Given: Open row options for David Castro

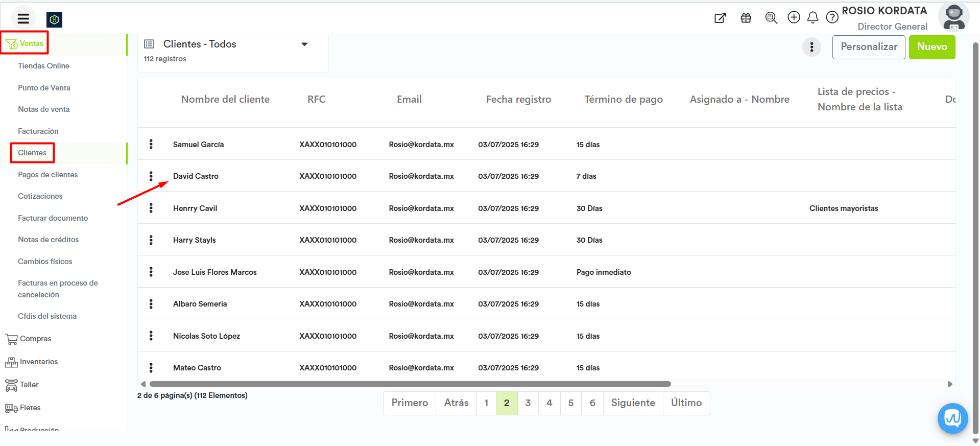Looking at the screenshot, I should [x=151, y=176].
